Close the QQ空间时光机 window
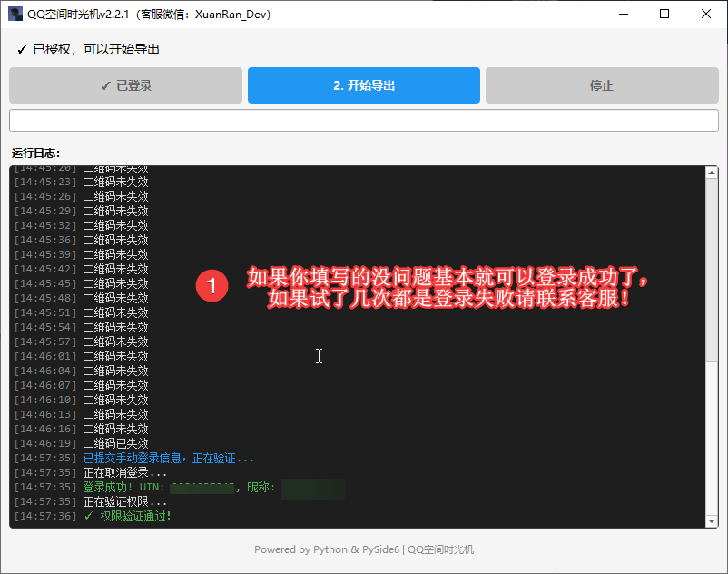The image size is (728, 574). coord(706,15)
